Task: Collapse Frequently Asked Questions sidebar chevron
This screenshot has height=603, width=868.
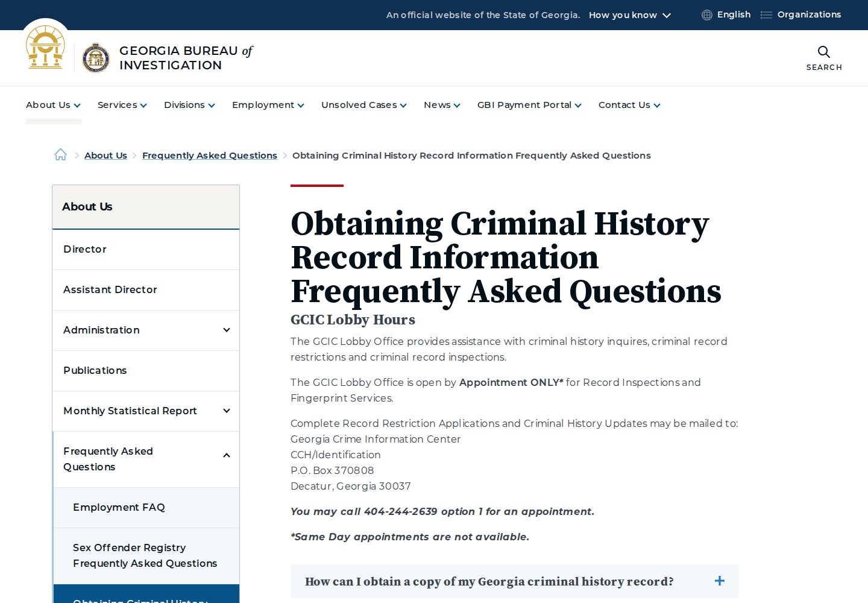Action: point(227,455)
